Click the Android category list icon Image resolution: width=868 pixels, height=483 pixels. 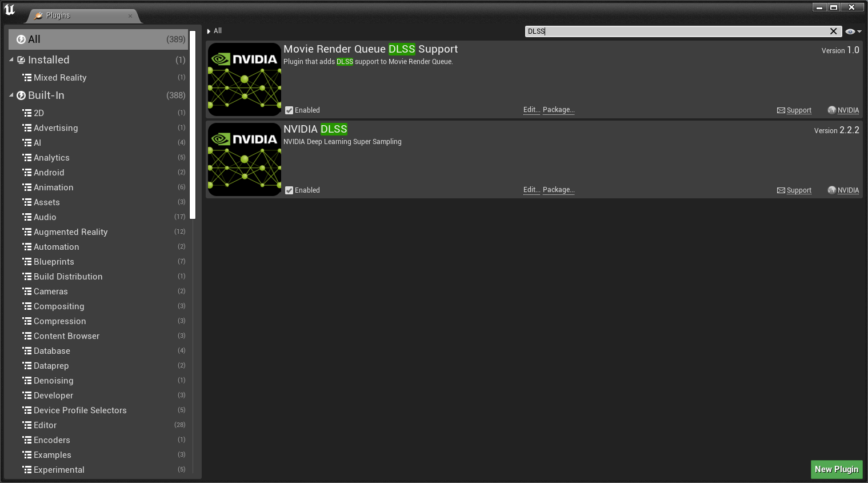pos(27,173)
